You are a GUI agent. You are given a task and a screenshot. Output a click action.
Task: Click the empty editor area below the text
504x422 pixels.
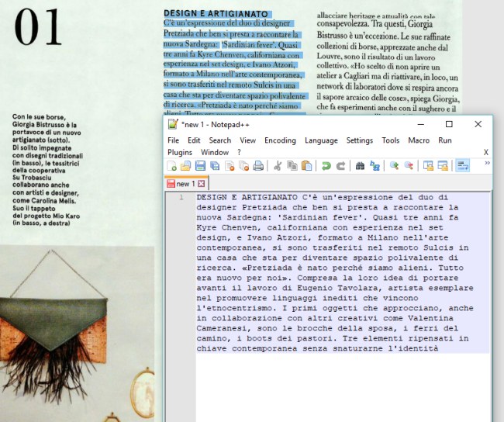pyautogui.click(x=343, y=386)
